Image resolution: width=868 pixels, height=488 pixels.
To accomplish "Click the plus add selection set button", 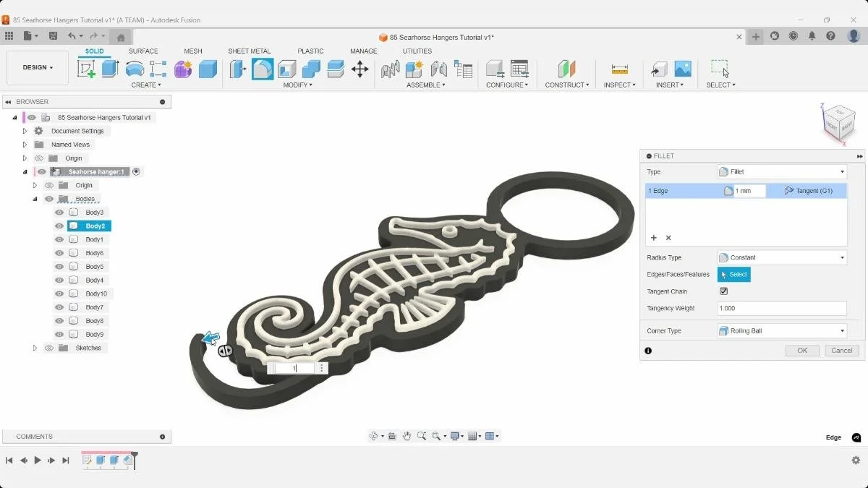I will click(654, 238).
